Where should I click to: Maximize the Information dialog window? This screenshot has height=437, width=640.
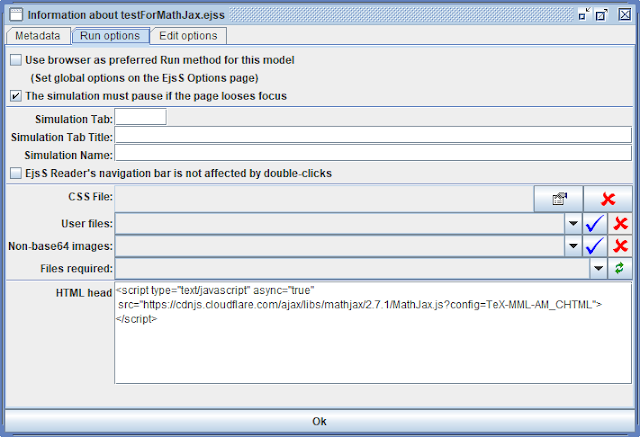coord(602,15)
